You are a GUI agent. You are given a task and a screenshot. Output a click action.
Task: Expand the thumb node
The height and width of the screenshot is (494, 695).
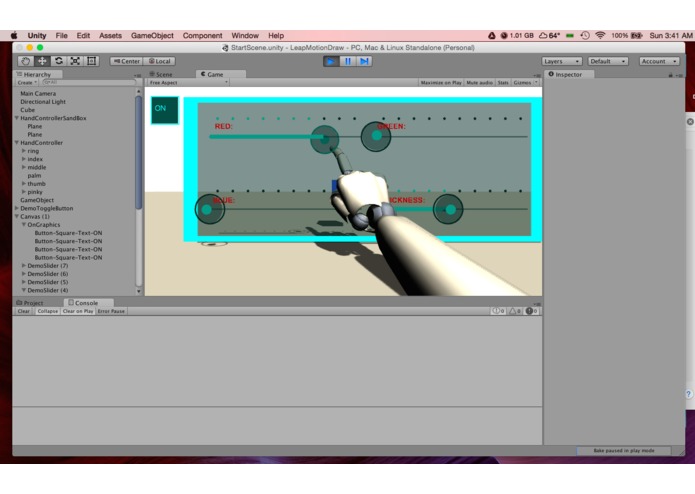pos(24,183)
